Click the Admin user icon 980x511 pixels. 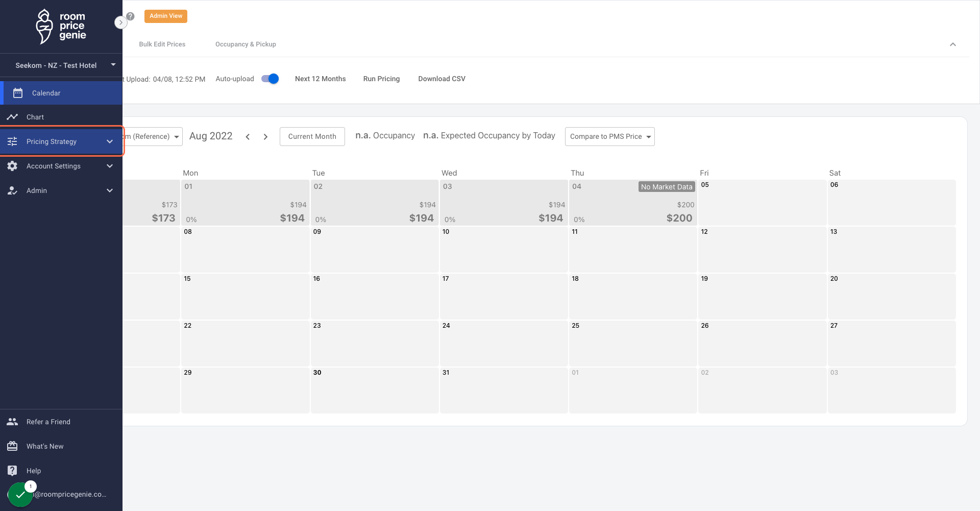coord(12,190)
